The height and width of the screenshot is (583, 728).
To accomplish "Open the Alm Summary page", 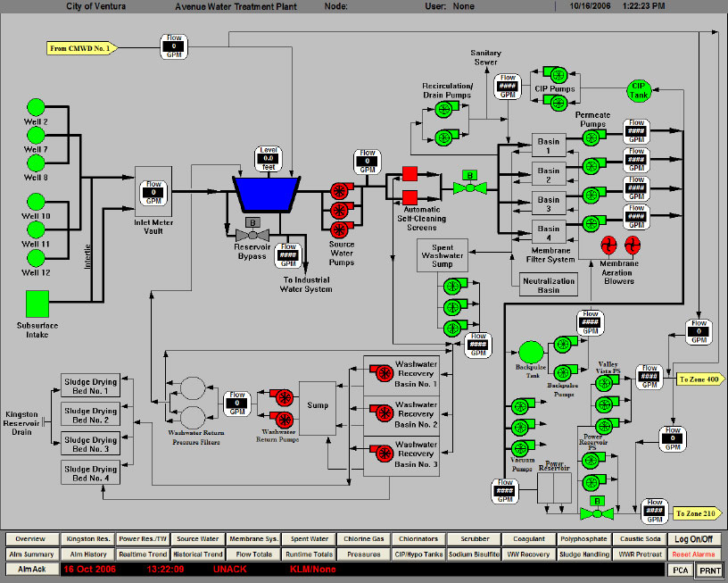I will [x=32, y=554].
